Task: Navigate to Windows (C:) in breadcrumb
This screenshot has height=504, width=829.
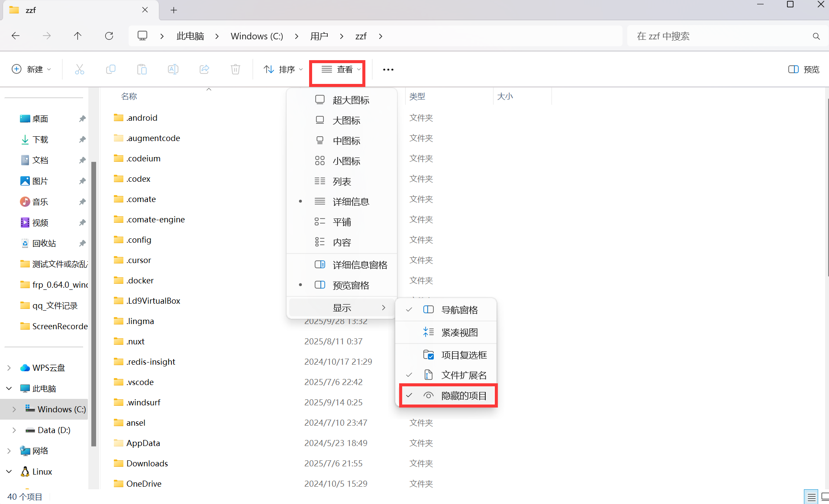Action: point(257,36)
